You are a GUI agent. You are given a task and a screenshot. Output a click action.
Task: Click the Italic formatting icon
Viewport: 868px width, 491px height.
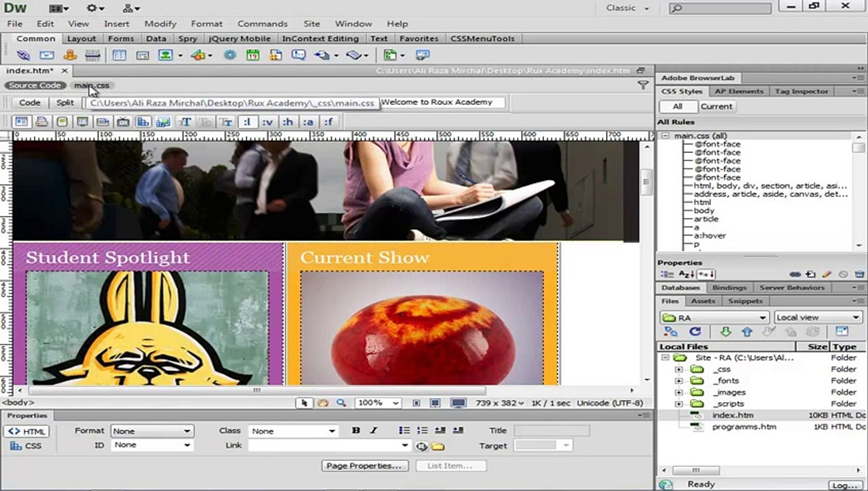(373, 431)
